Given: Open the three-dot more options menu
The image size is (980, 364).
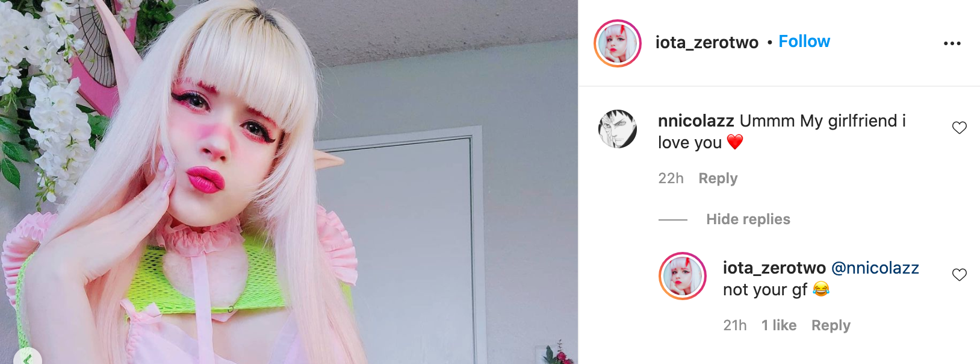Looking at the screenshot, I should point(952,43).
